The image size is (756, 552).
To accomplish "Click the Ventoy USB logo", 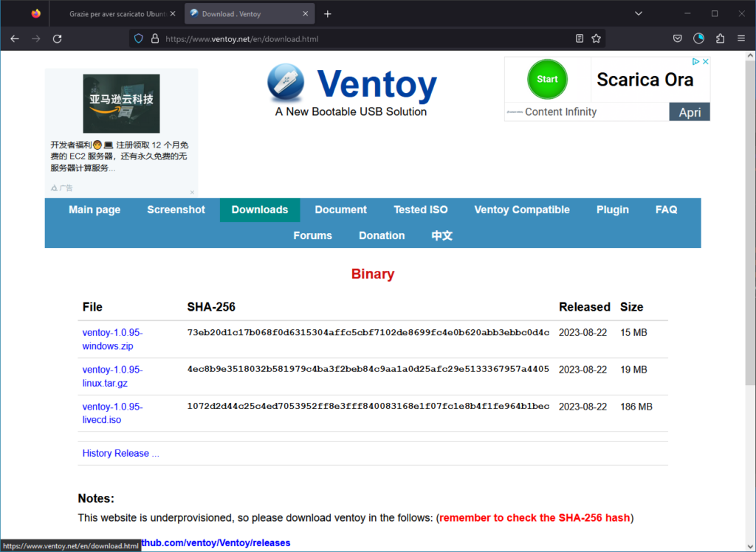I will click(x=286, y=83).
